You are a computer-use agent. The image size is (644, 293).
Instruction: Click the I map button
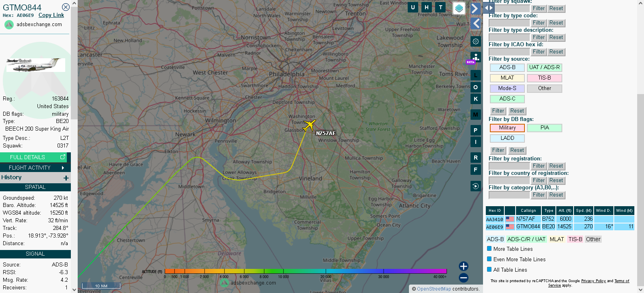476,142
